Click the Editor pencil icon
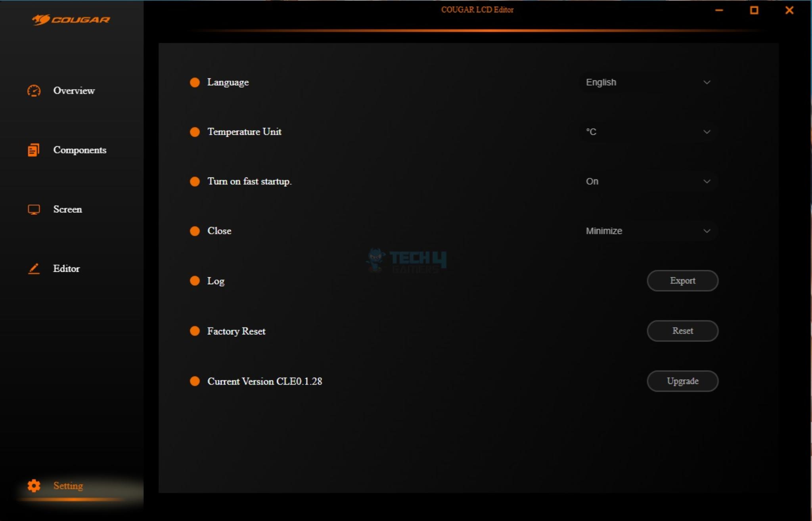This screenshot has width=812, height=521. pyautogui.click(x=34, y=269)
